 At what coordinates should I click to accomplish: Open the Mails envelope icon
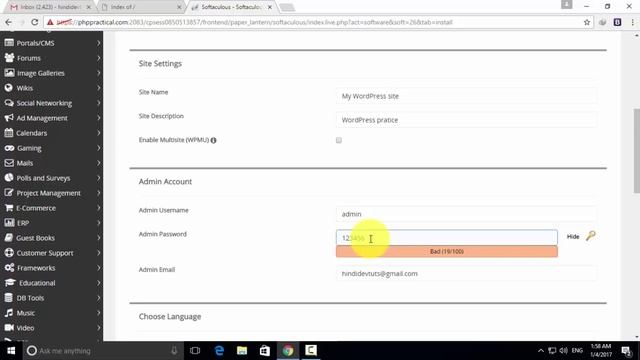coord(9,163)
